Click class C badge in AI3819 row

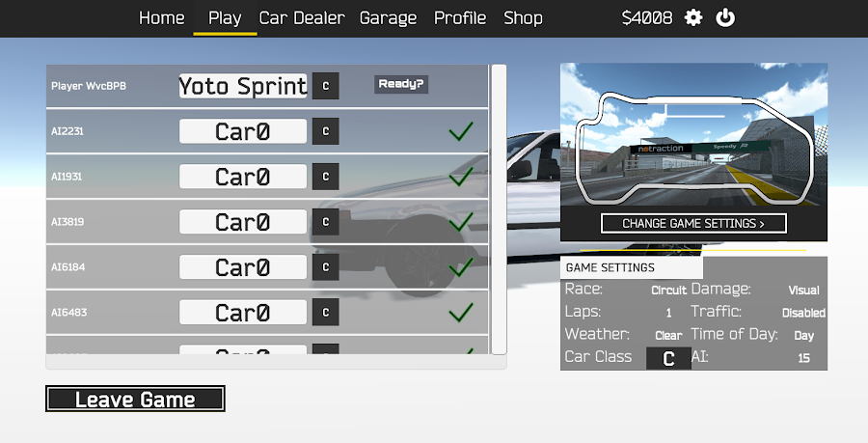coord(325,222)
